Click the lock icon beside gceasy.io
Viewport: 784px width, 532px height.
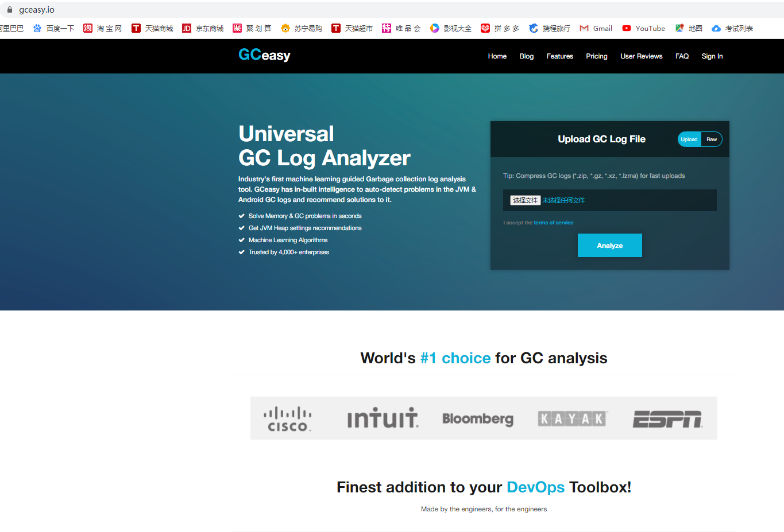(10, 10)
